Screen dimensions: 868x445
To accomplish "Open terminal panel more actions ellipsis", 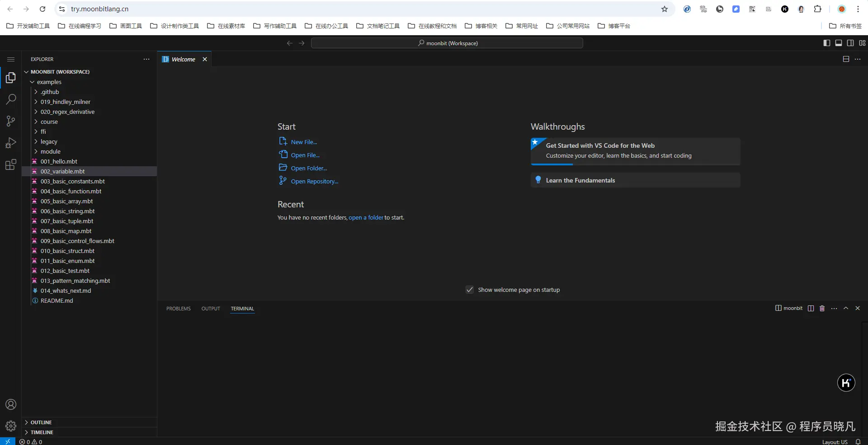I will click(x=834, y=308).
